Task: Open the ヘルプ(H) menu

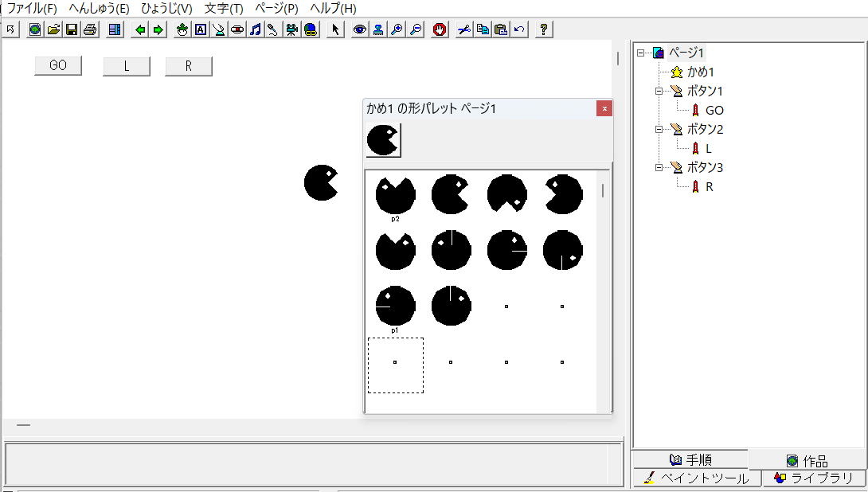Action: tap(333, 8)
